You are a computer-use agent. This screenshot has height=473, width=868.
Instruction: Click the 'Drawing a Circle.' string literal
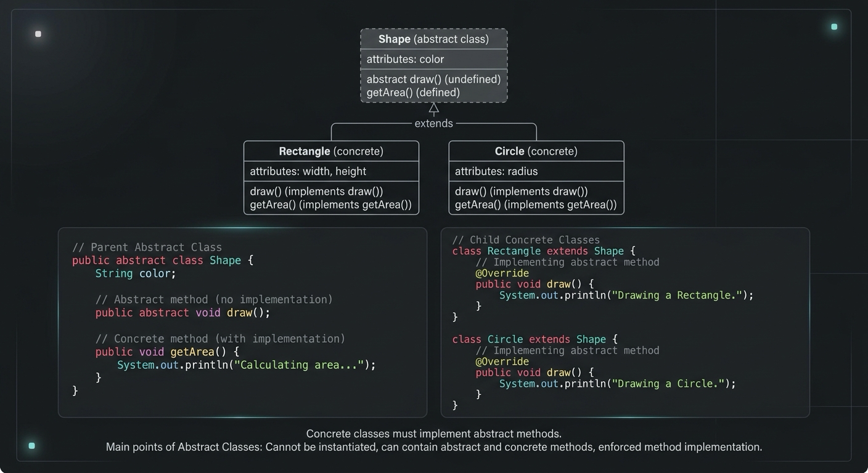[x=671, y=383]
